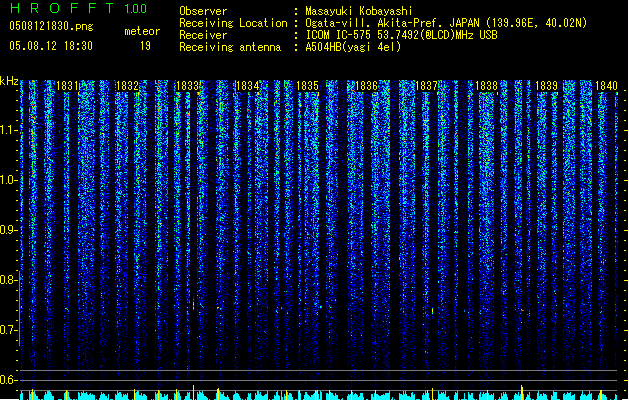Click the 1.0 kHz axis tick label
629x400 pixels.
8,180
